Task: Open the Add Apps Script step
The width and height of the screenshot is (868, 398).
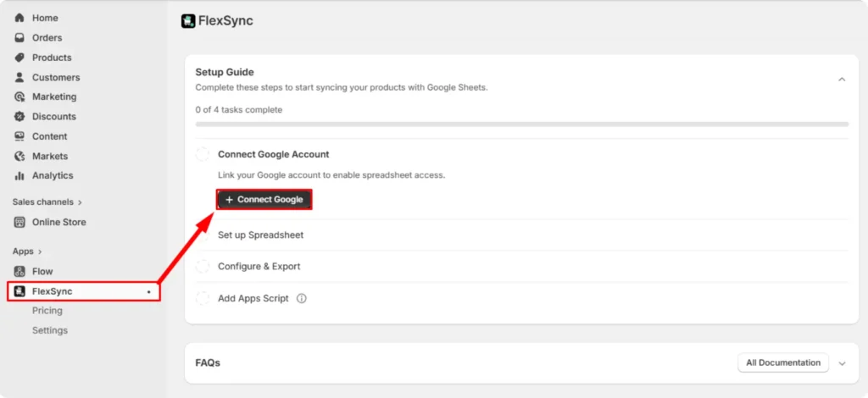Action: pyautogui.click(x=253, y=298)
